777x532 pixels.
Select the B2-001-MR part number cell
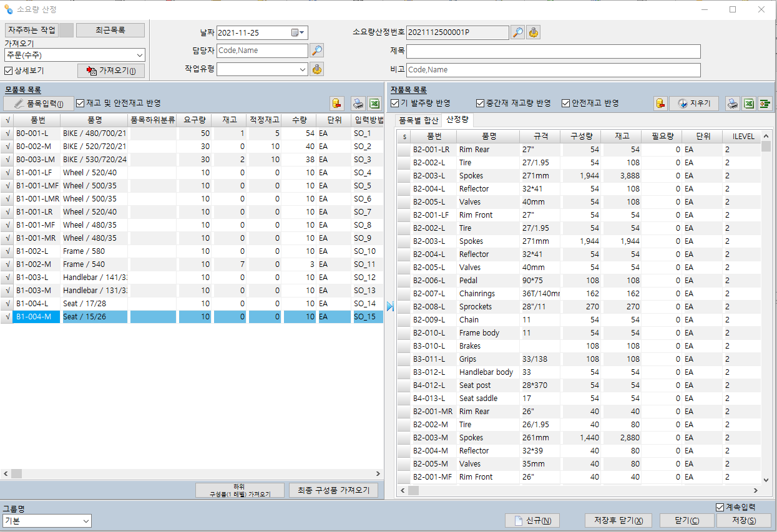coord(433,411)
